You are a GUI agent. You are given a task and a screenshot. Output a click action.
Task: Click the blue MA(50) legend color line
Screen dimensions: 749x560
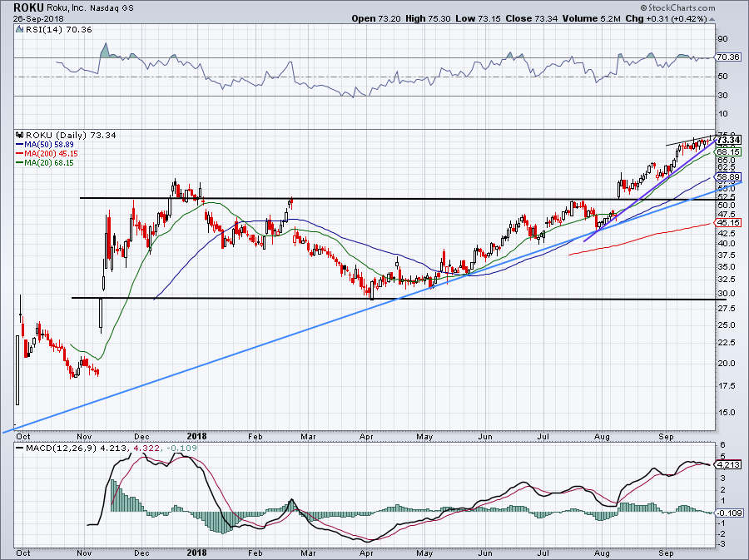(19, 144)
